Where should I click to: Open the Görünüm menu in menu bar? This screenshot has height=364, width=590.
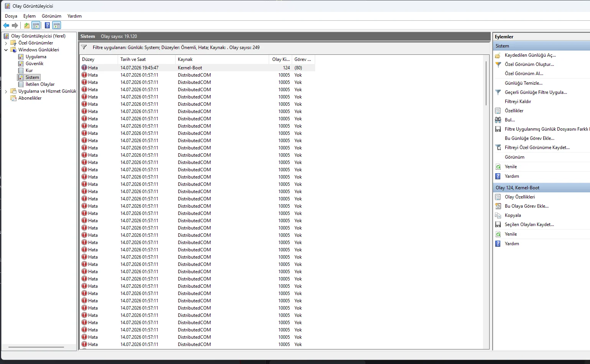(x=51, y=16)
